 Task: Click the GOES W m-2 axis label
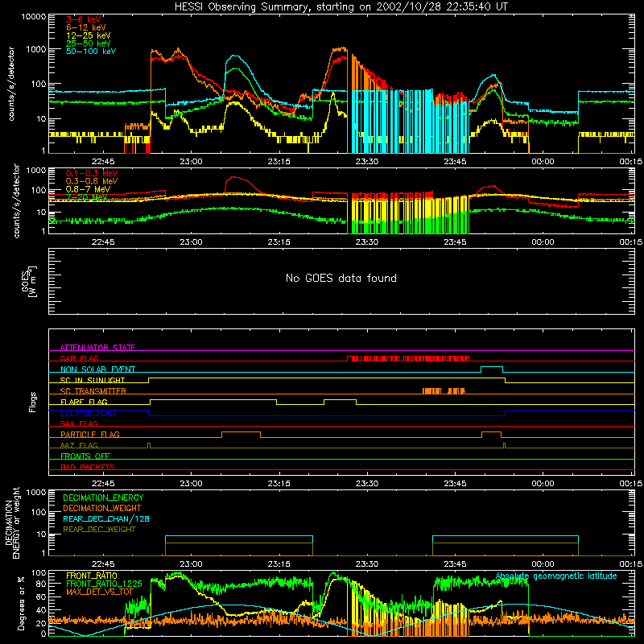[29, 281]
